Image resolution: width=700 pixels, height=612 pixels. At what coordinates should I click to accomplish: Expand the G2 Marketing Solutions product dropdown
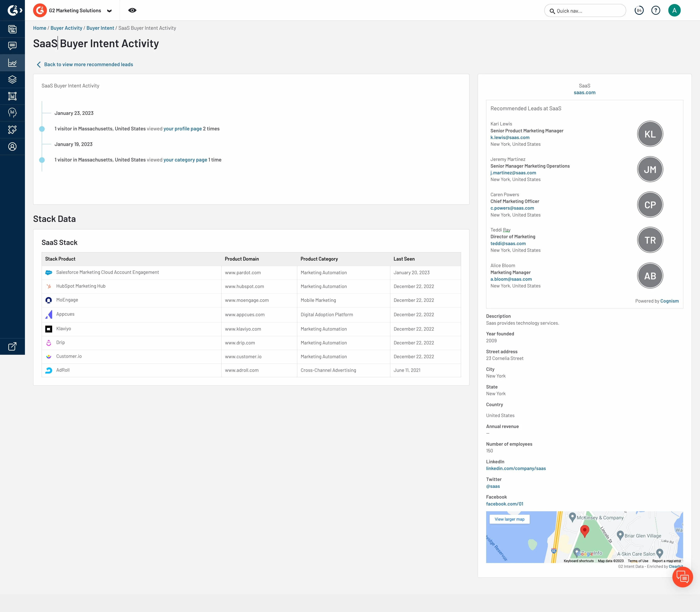click(x=109, y=11)
